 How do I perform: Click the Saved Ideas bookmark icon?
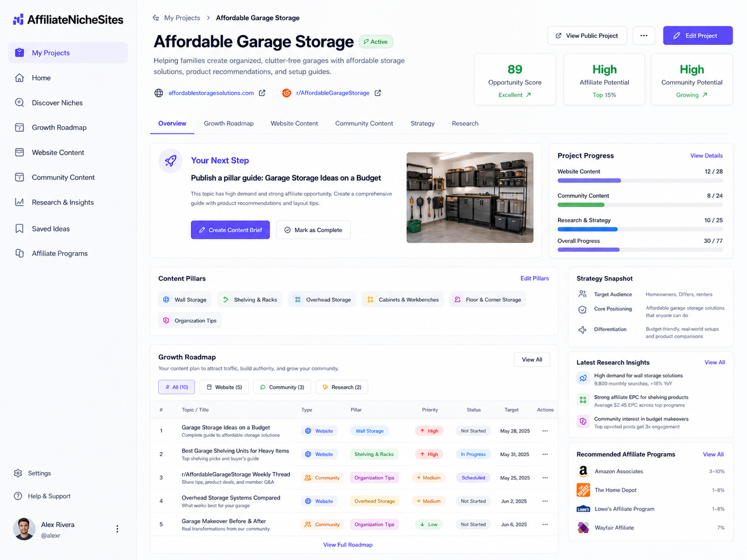pyautogui.click(x=19, y=228)
